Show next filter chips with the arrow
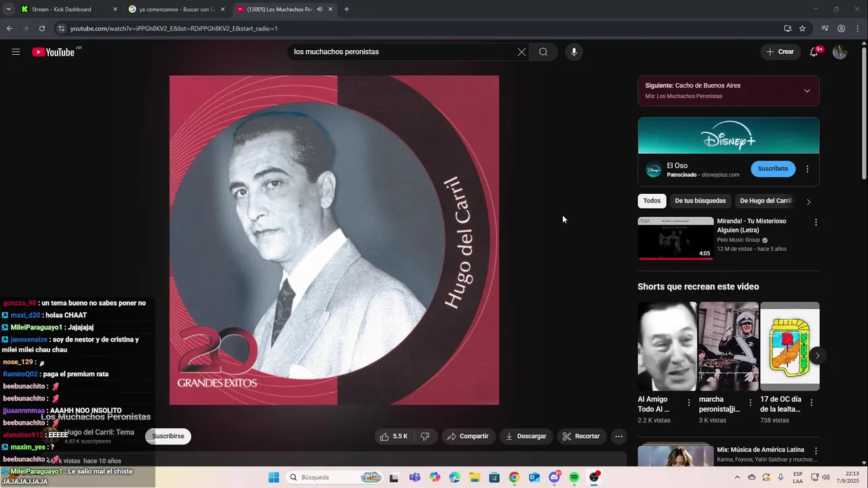This screenshot has height=488, width=868. pyautogui.click(x=808, y=201)
